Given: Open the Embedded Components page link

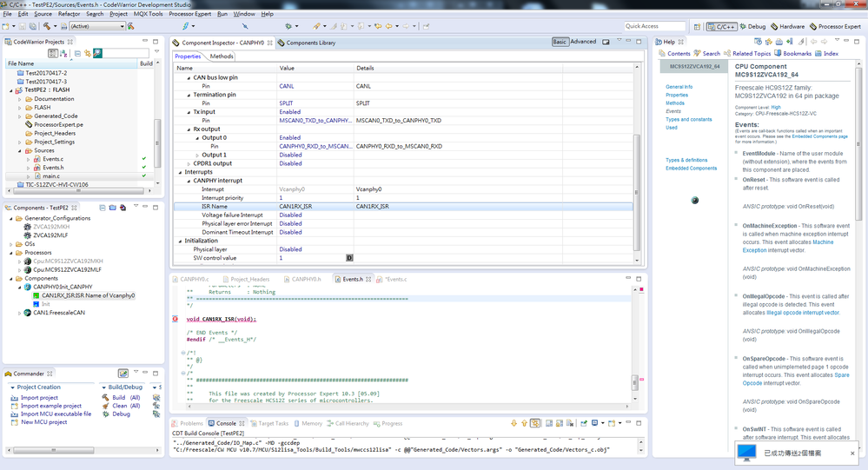Looking at the screenshot, I should pos(821,137).
